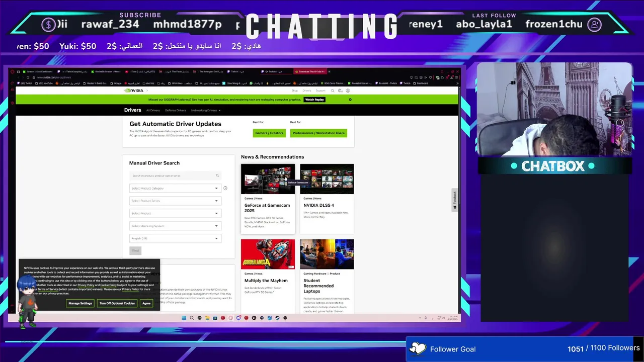Click the 'NVIDIA DLSS 4' headline
The width and height of the screenshot is (644, 362).
click(318, 205)
